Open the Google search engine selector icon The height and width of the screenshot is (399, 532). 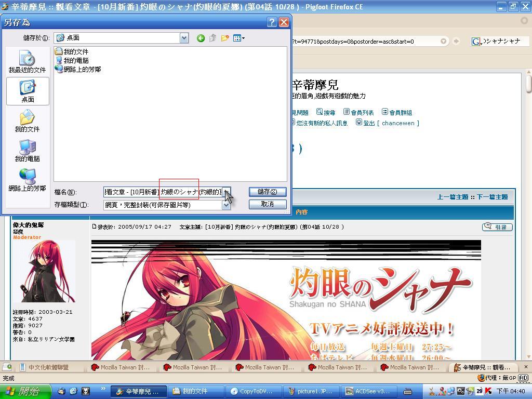476,42
